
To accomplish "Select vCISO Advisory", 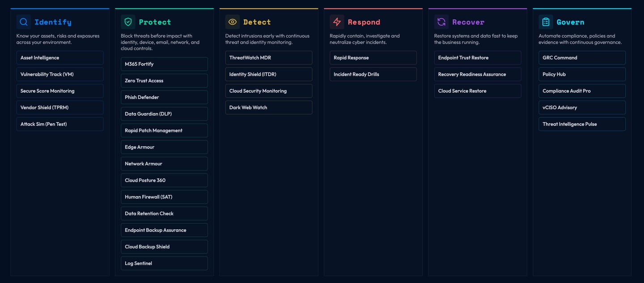I will point(582,107).
